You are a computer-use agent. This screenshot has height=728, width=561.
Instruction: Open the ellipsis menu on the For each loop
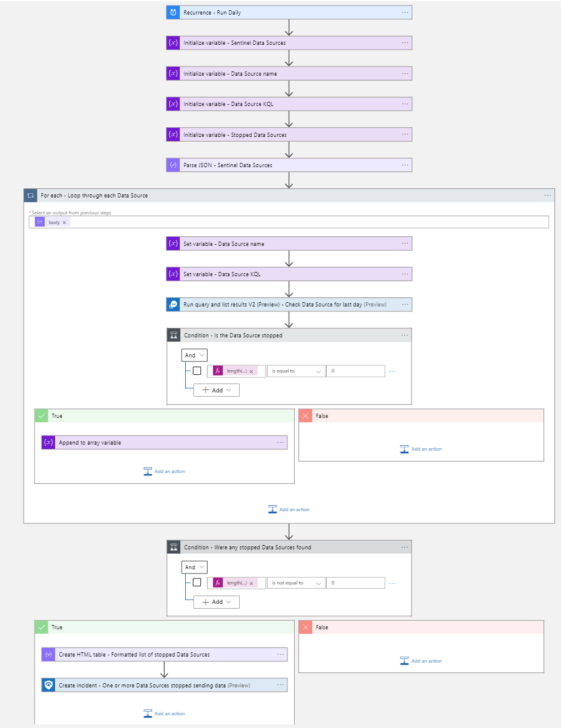pyautogui.click(x=547, y=196)
